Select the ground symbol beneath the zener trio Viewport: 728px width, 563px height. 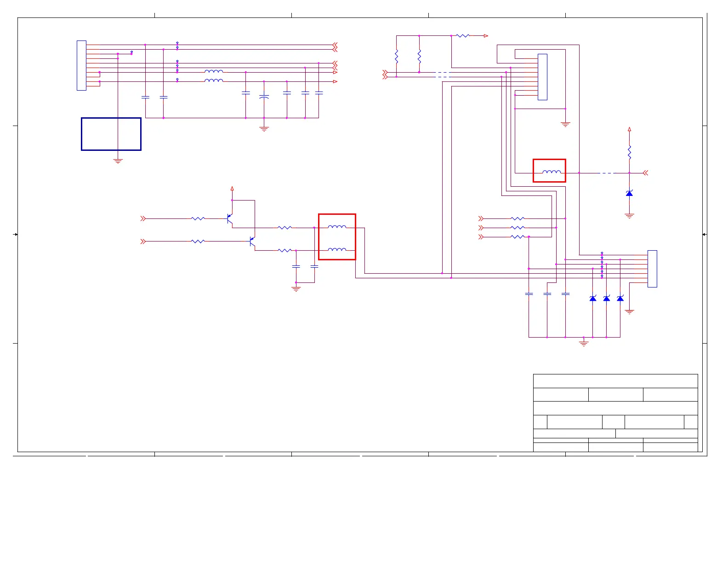coord(584,343)
